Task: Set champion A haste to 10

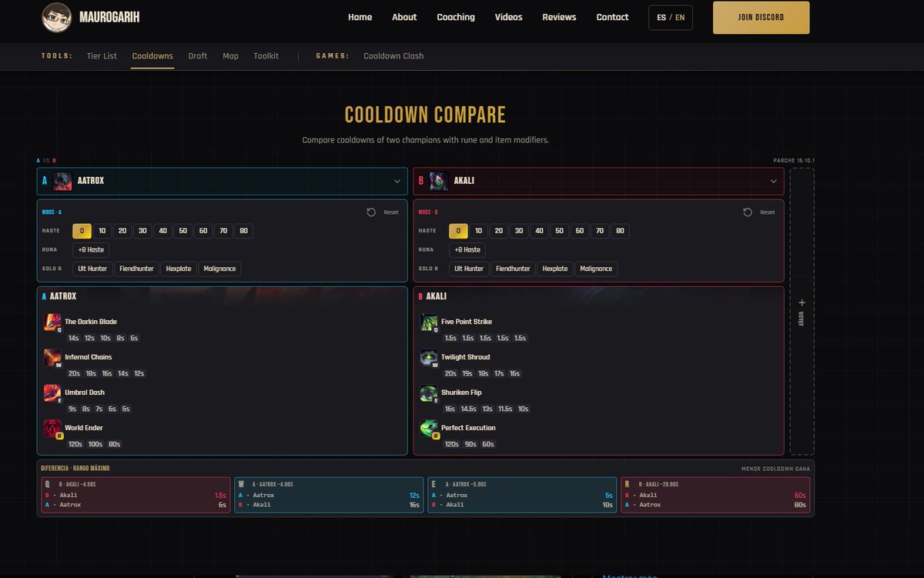Action: pos(102,231)
